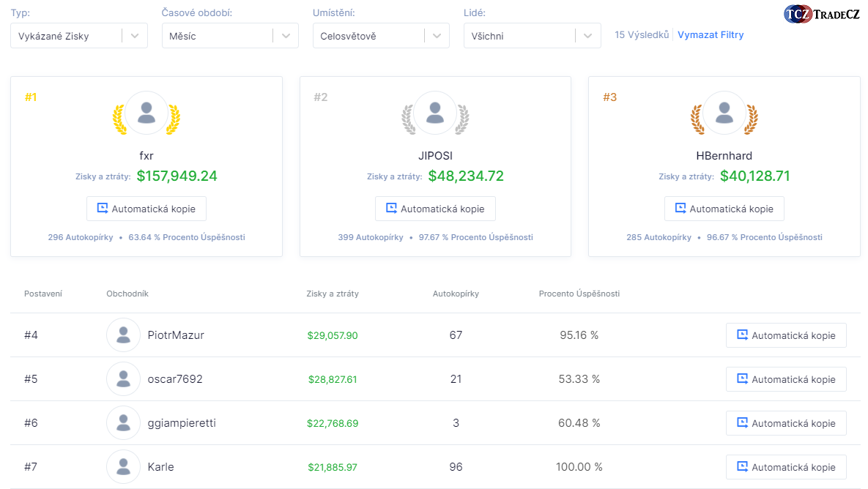868x489 pixels.
Task: Click Automatická kopie in PiotrMazur's row
Action: coord(786,335)
